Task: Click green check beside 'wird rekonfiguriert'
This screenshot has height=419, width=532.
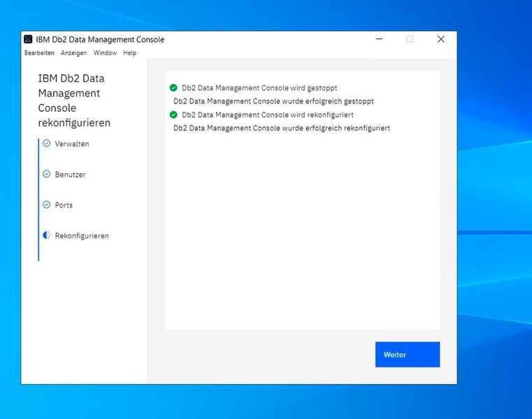Action: pyautogui.click(x=173, y=115)
